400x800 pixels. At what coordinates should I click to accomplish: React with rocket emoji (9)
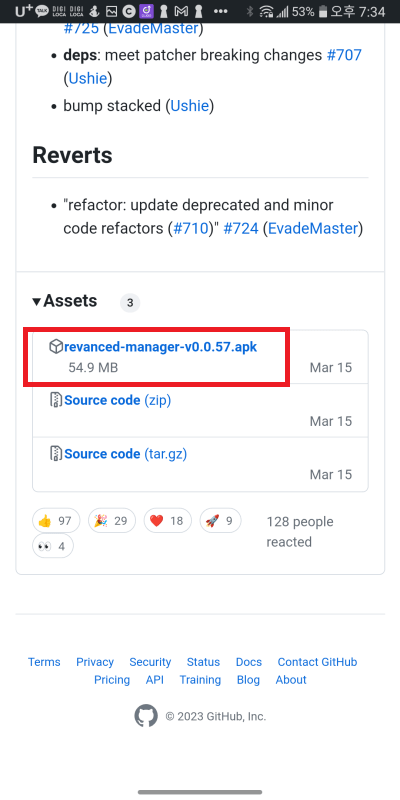click(220, 521)
